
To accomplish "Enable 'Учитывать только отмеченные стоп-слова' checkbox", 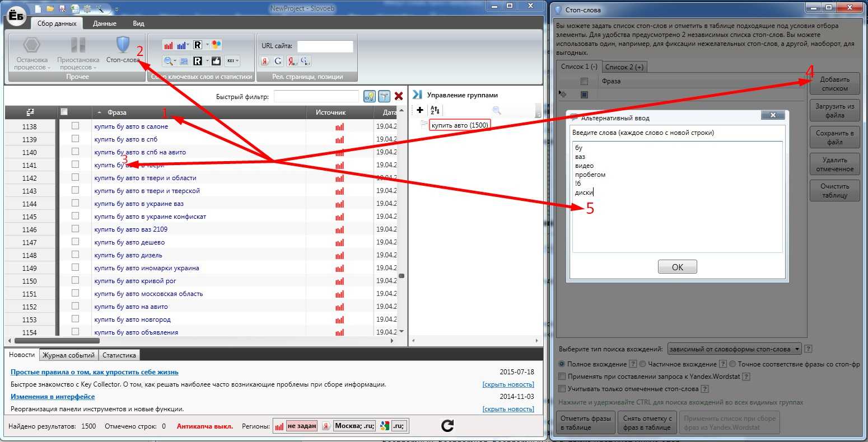I will click(562, 389).
